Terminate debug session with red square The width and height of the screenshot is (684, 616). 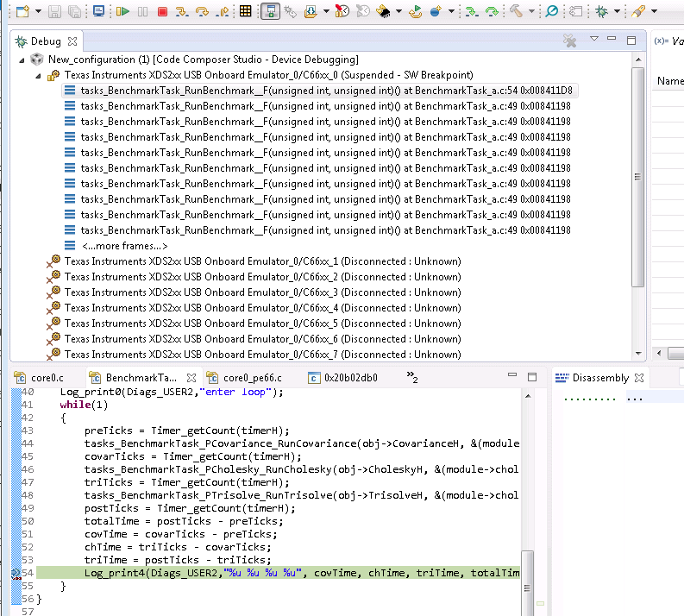pyautogui.click(x=162, y=12)
